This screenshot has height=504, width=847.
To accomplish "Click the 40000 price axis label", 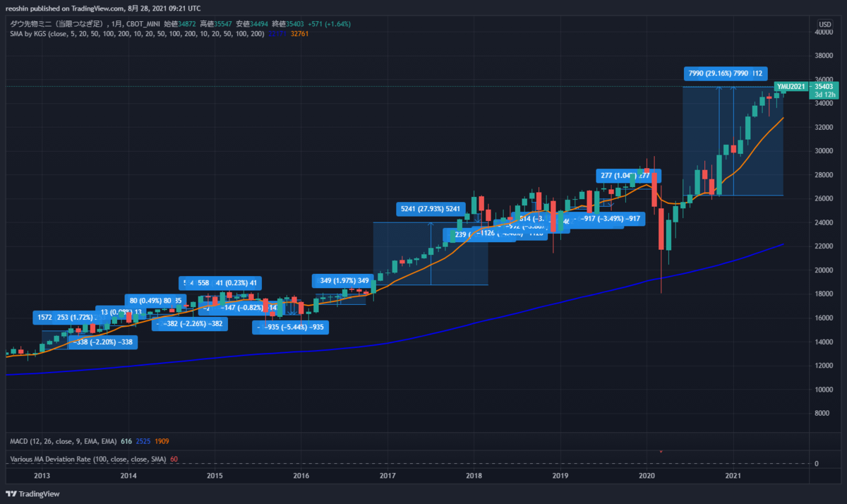I will [x=825, y=32].
